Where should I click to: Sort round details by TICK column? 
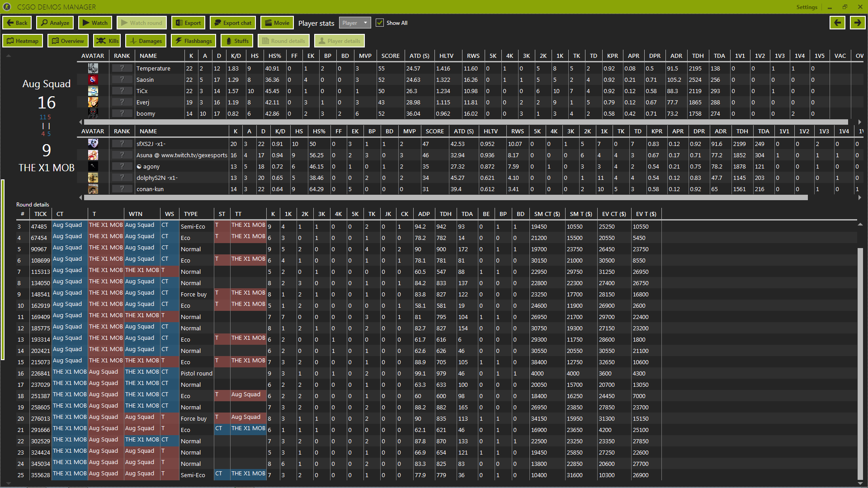[x=40, y=214]
